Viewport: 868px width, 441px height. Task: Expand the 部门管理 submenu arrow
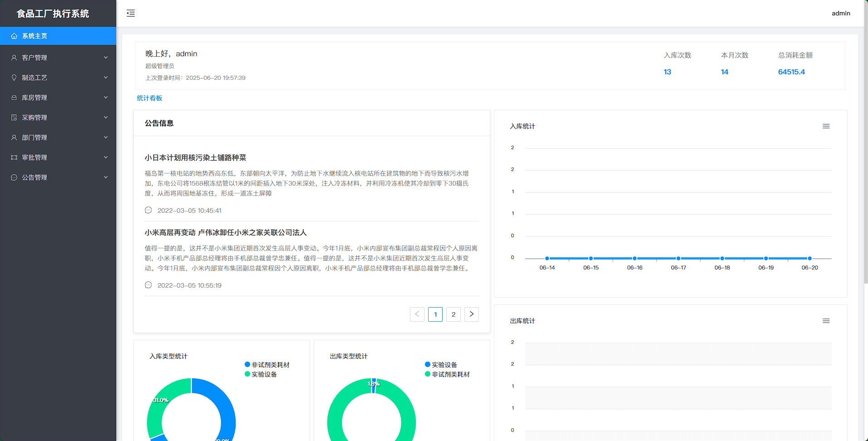click(106, 137)
